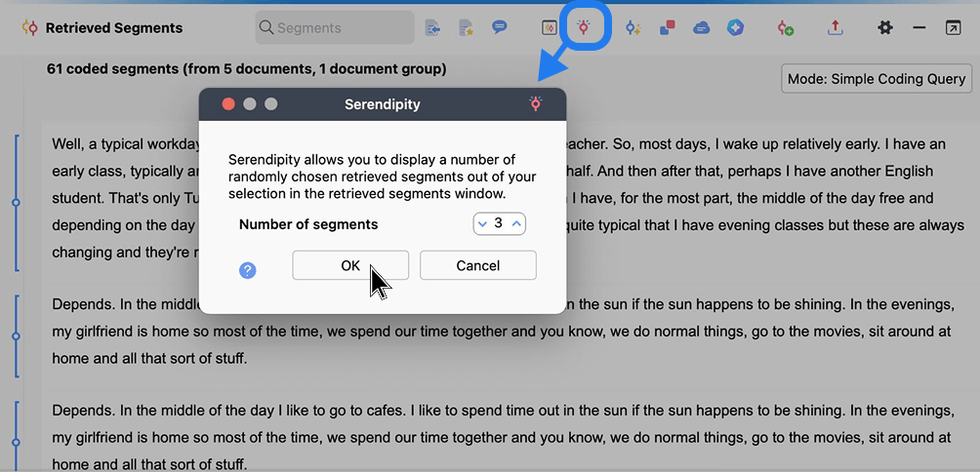Click the framed segment icon beside Serendipity
This screenshot has width=980, height=472.
coord(550,27)
